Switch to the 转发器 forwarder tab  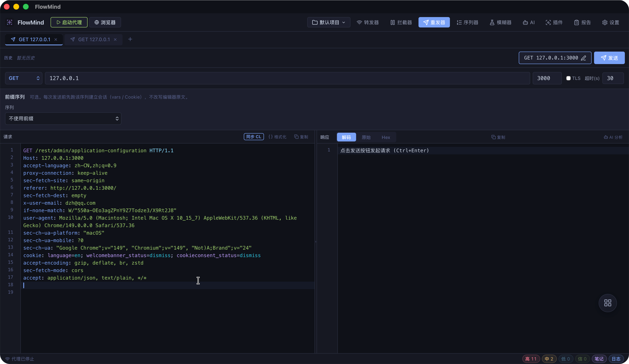coord(367,22)
